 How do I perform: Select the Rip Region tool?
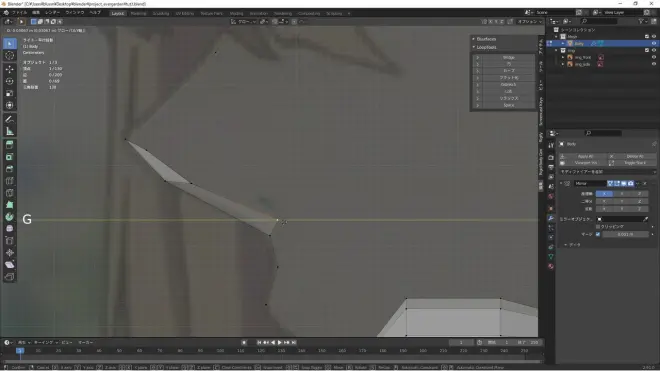tap(10, 277)
